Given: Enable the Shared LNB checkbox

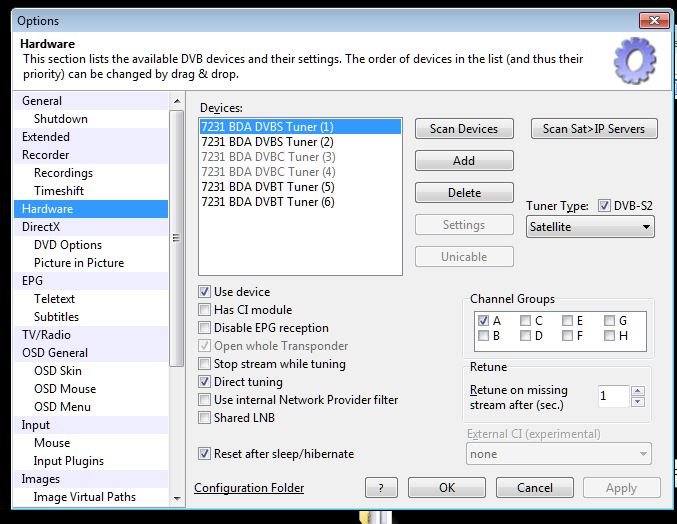Looking at the screenshot, I should [205, 418].
